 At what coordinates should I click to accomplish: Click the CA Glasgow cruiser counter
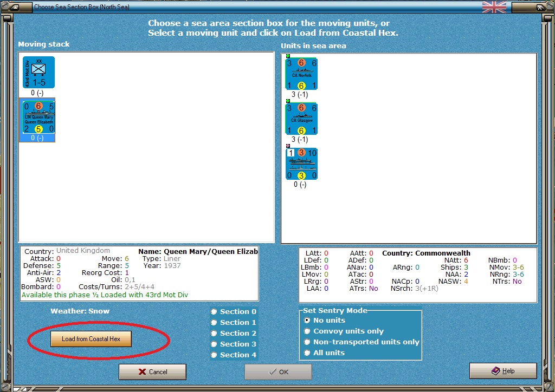[301, 119]
